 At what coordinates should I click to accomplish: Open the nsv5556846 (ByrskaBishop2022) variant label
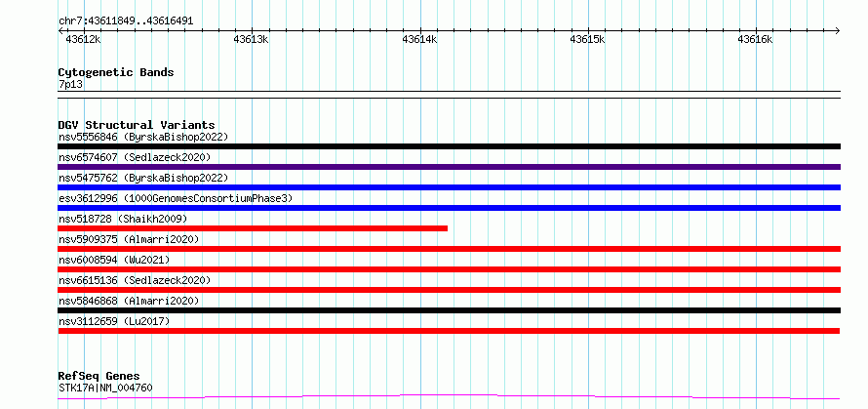(x=143, y=137)
